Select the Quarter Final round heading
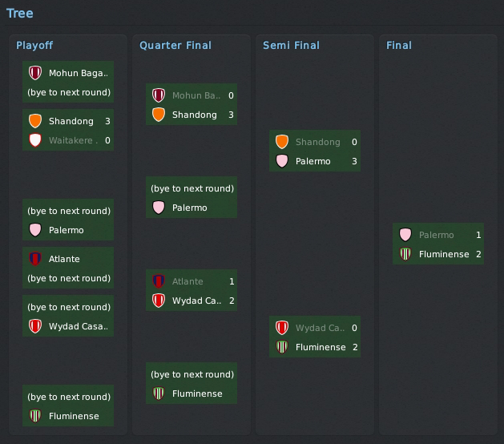 click(175, 46)
